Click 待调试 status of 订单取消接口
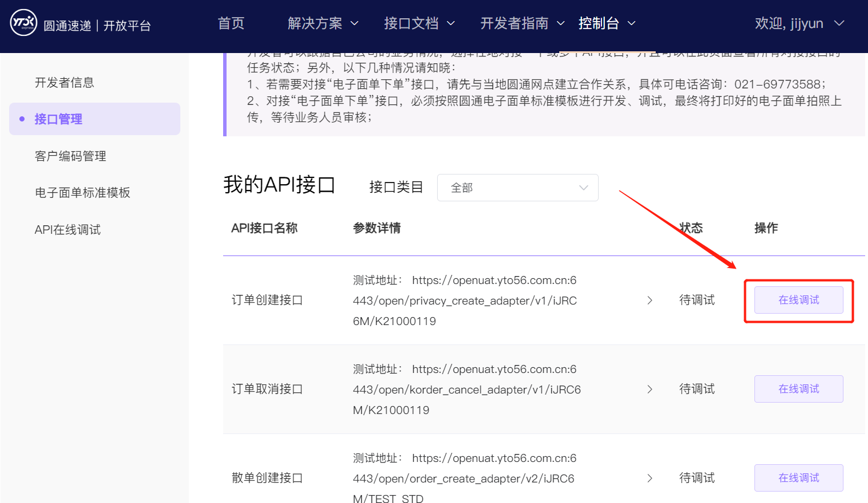Image resolution: width=868 pixels, height=503 pixels. [x=697, y=389]
